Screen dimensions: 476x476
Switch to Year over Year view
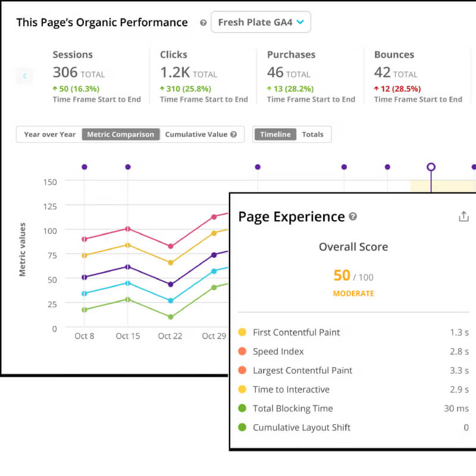point(50,134)
